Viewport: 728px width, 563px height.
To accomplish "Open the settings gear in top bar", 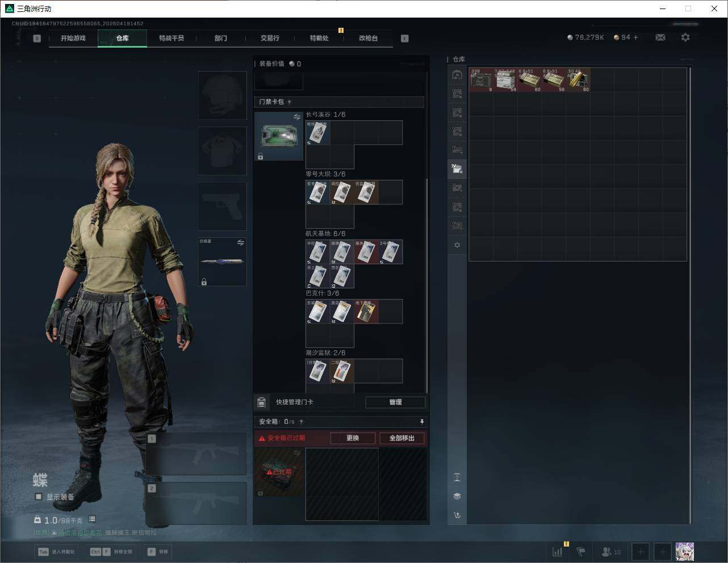I will point(685,37).
